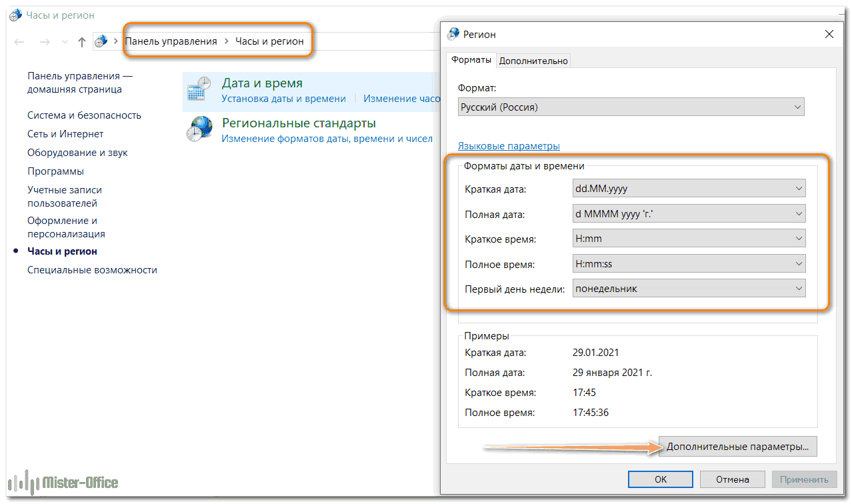
Task: Select the Форматы tab
Action: point(471,60)
